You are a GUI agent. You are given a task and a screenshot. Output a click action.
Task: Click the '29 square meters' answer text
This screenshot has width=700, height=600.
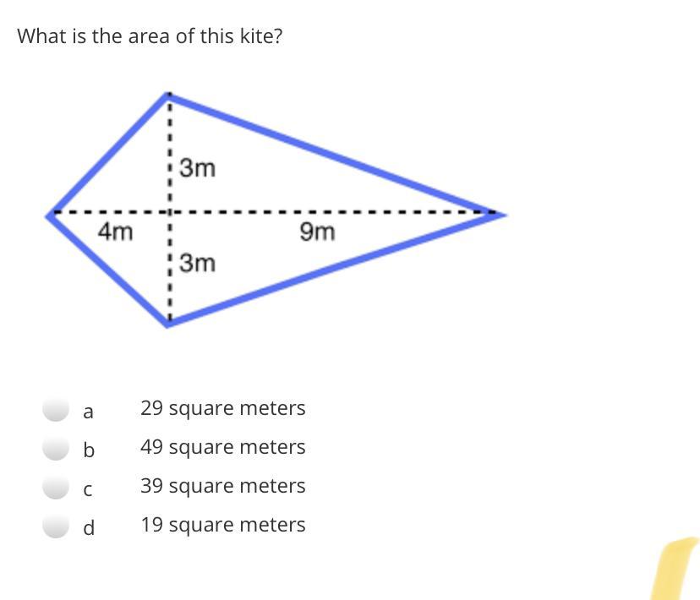222,408
